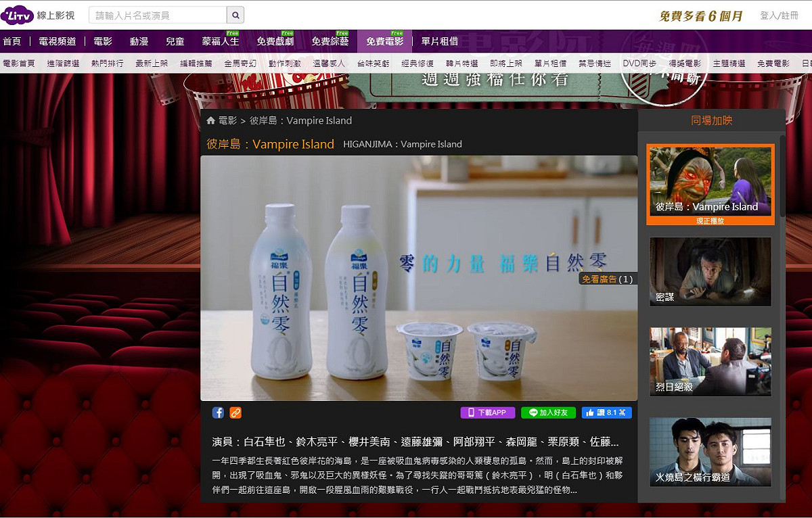Open 主題精選 submenu item
Viewport: 812px width, 518px height.
tap(729, 64)
